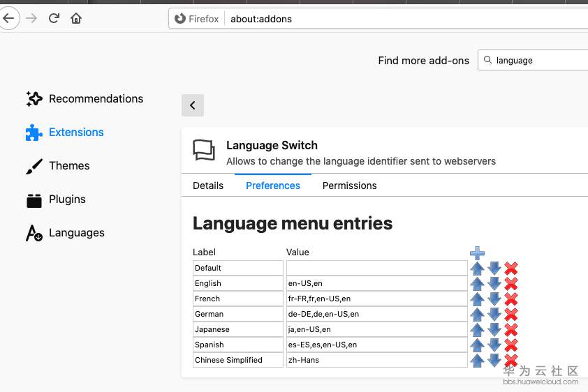Screen dimensions: 588x392
Task: Delete the Chinese Simplified entry
Action: 511,360
